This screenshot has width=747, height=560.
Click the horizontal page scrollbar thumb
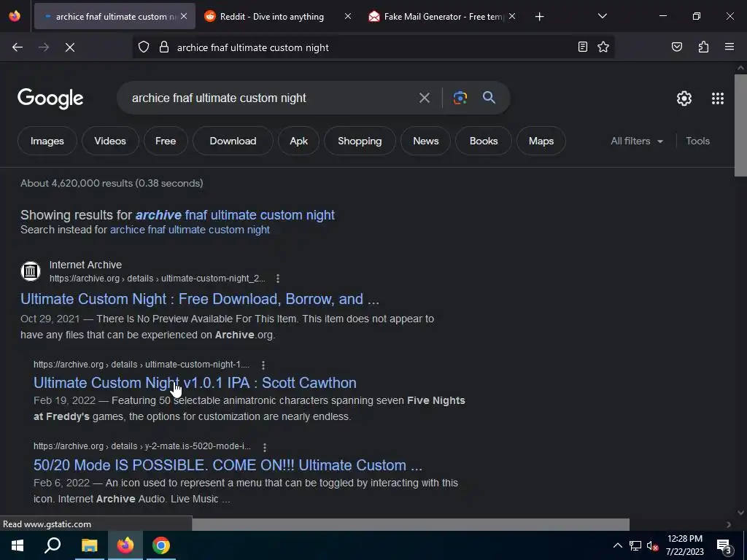pyautogui.click(x=410, y=524)
